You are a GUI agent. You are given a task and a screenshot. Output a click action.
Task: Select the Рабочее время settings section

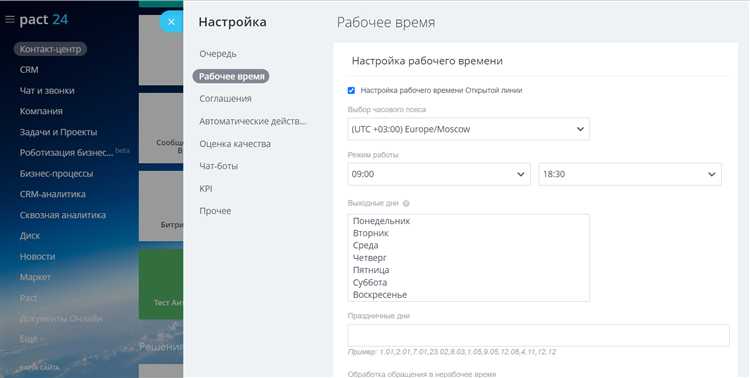point(231,77)
